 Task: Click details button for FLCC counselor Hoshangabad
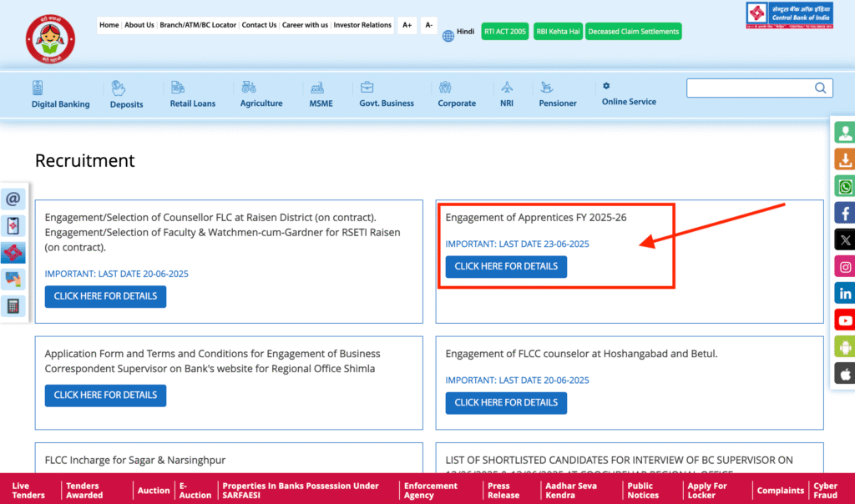pos(506,403)
